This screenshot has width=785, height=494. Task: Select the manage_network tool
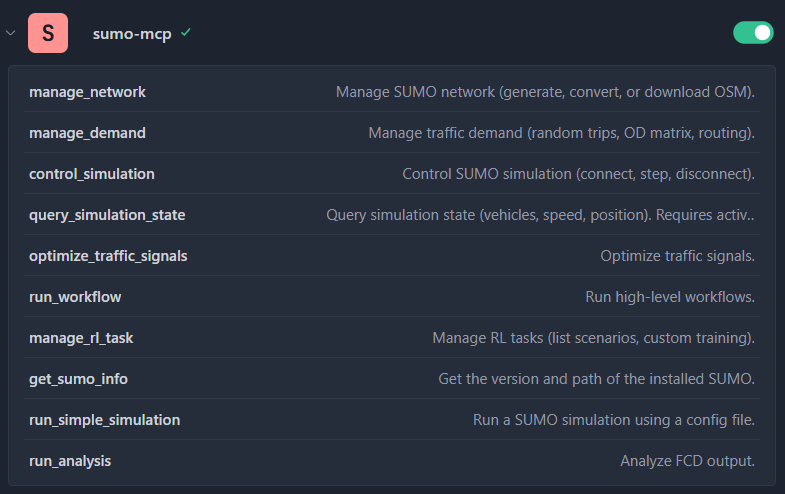click(87, 92)
